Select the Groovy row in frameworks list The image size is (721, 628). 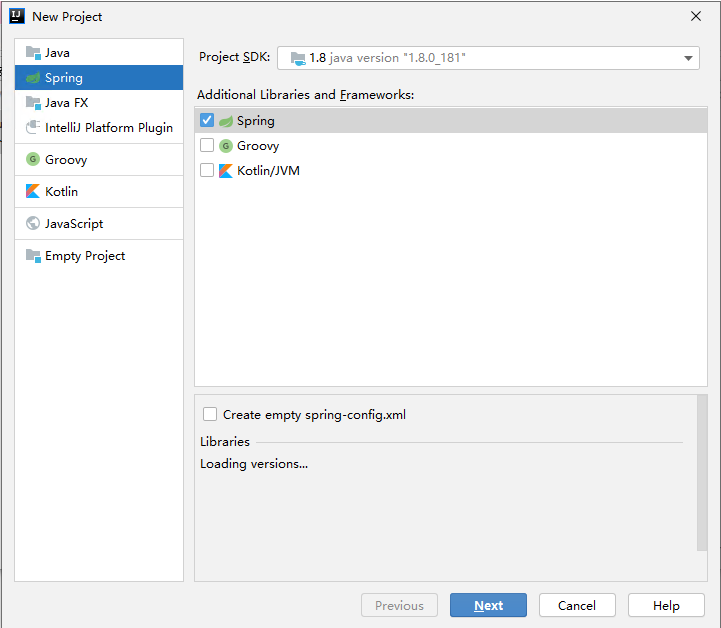[451, 145]
